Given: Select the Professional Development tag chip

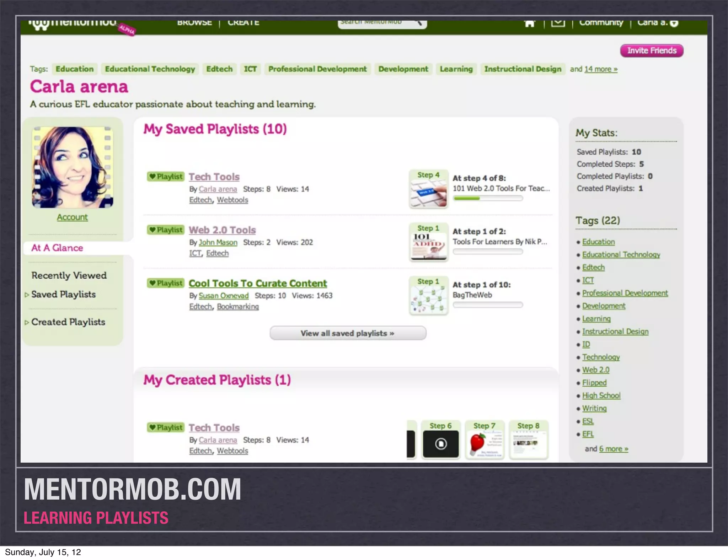Looking at the screenshot, I should (x=317, y=69).
